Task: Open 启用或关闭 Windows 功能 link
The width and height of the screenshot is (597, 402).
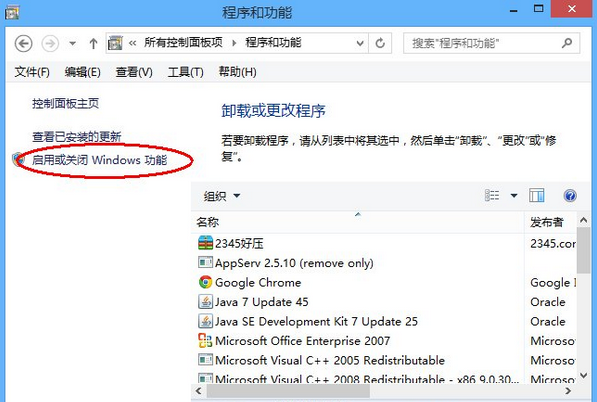Action: point(99,160)
